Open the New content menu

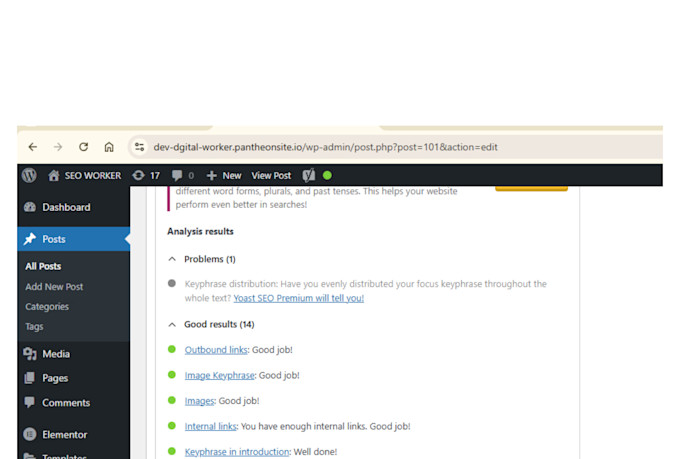click(224, 175)
